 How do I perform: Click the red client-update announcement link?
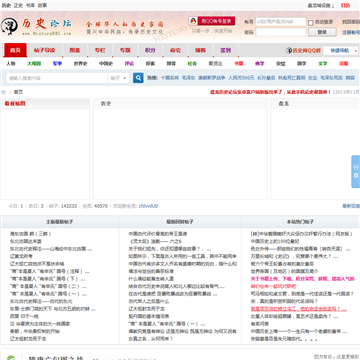pyautogui.click(x=270, y=92)
